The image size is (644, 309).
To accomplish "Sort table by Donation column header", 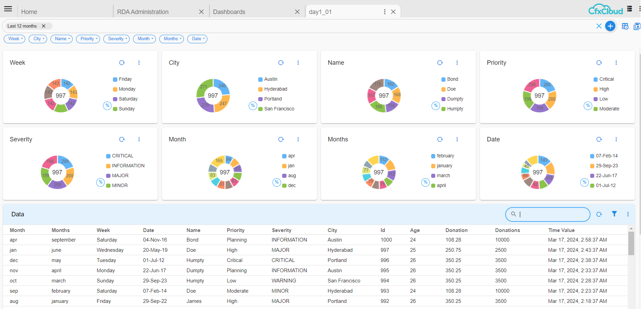I will tap(456, 230).
